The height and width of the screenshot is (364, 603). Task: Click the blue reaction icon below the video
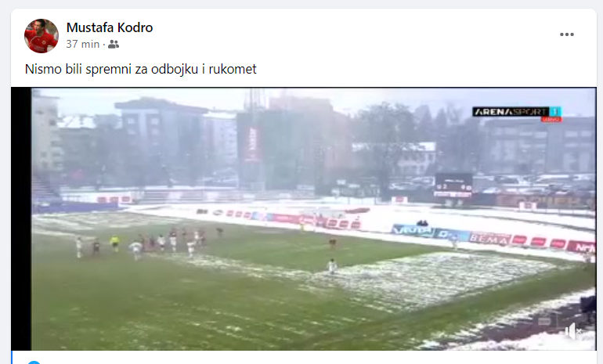pyautogui.click(x=34, y=362)
